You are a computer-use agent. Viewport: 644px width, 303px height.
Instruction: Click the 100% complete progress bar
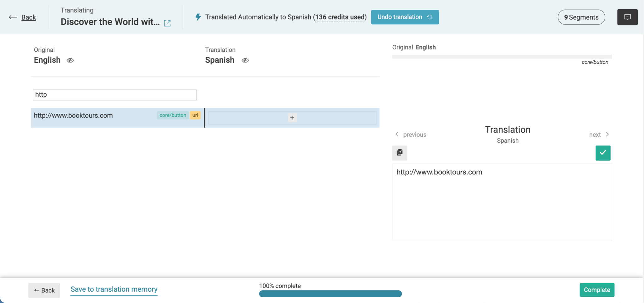tap(330, 293)
